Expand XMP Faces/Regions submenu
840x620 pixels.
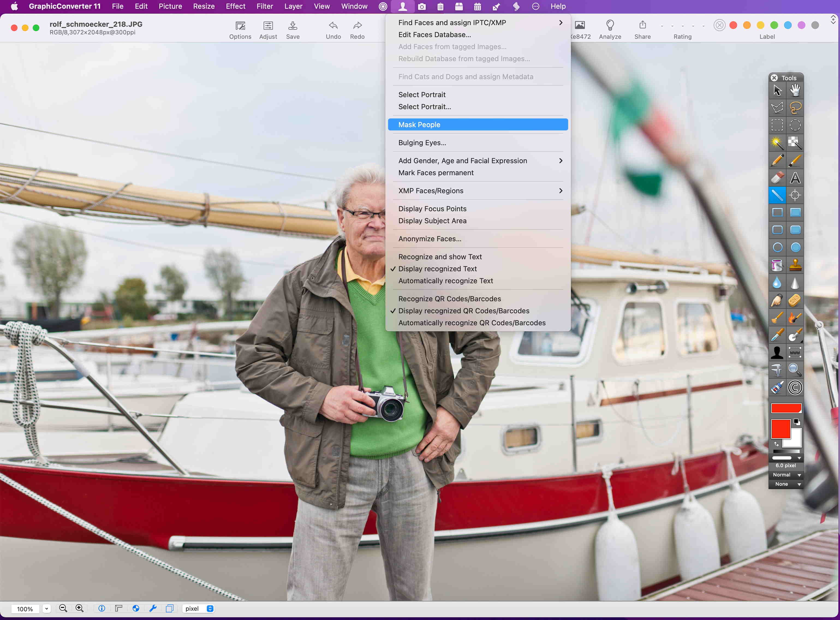478,191
